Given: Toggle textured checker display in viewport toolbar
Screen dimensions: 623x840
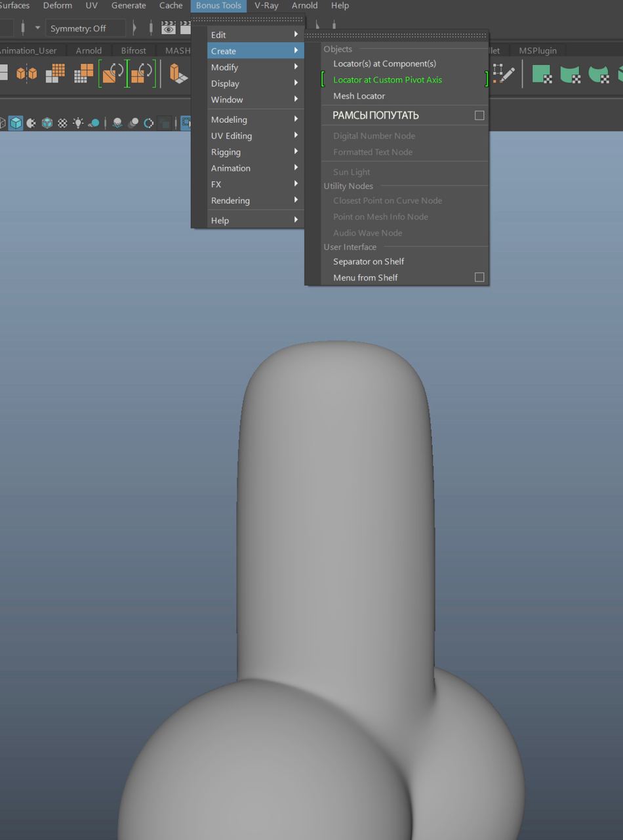Looking at the screenshot, I should (x=62, y=123).
